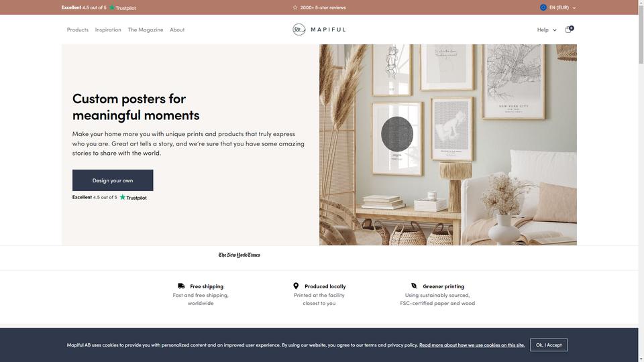644x362 pixels.
Task: Go to the Inspiration menu item
Action: (x=108, y=29)
